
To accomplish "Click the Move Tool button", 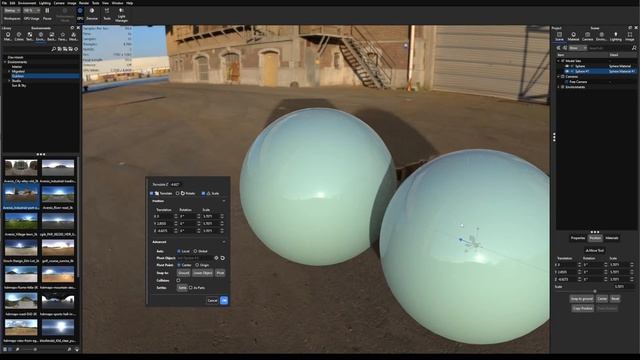I will point(595,250).
